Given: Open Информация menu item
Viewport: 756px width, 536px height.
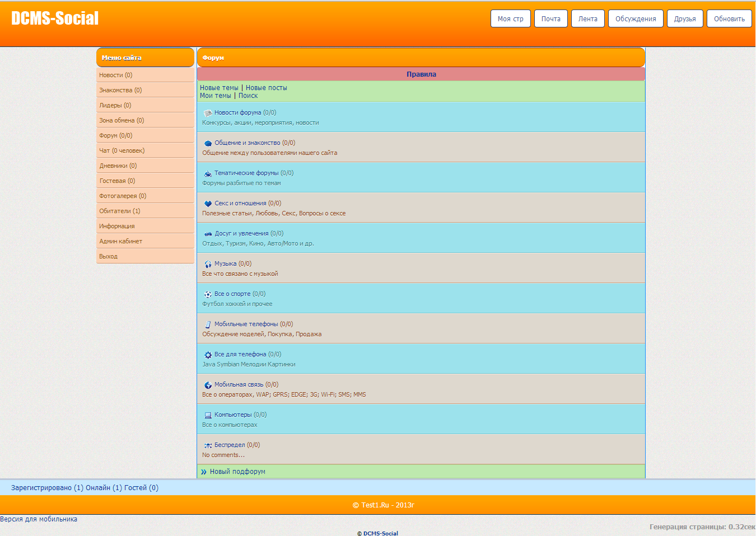Looking at the screenshot, I should pyautogui.click(x=145, y=226).
